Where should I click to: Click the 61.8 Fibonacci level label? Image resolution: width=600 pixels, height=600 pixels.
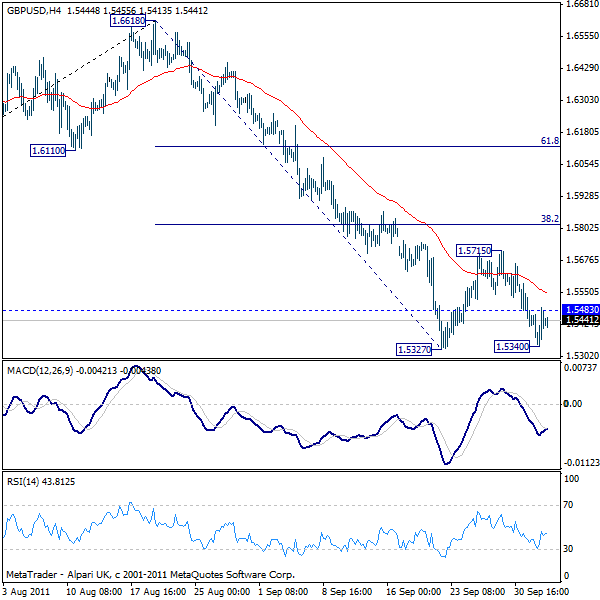tap(549, 141)
